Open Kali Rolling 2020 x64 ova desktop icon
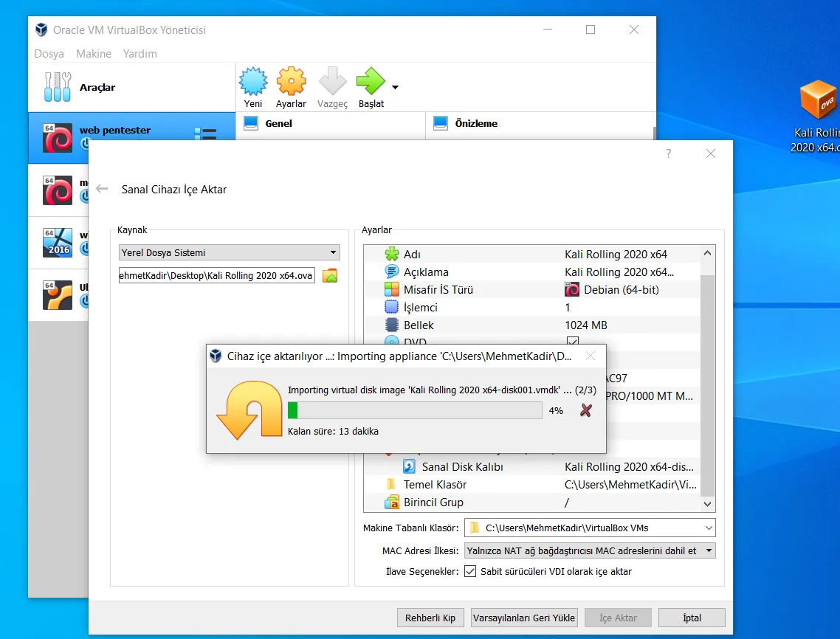The image size is (840, 639). (818, 100)
